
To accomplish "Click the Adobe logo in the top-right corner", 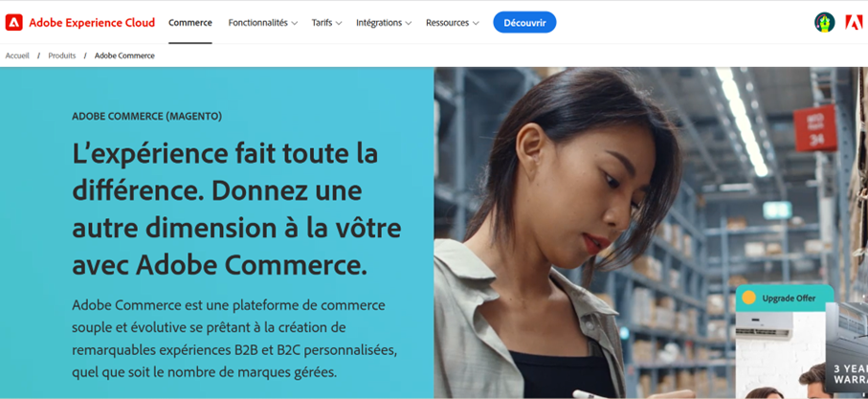I will coord(854,22).
